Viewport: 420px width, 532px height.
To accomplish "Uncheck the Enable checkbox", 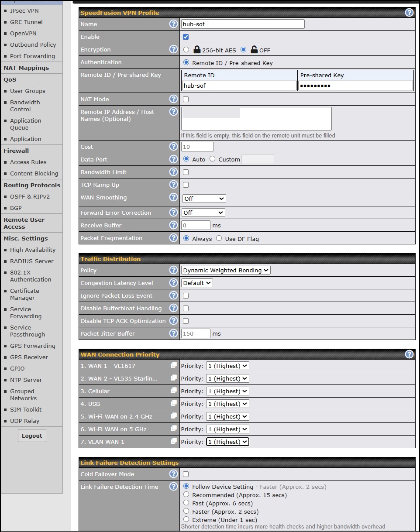I will coord(186,37).
